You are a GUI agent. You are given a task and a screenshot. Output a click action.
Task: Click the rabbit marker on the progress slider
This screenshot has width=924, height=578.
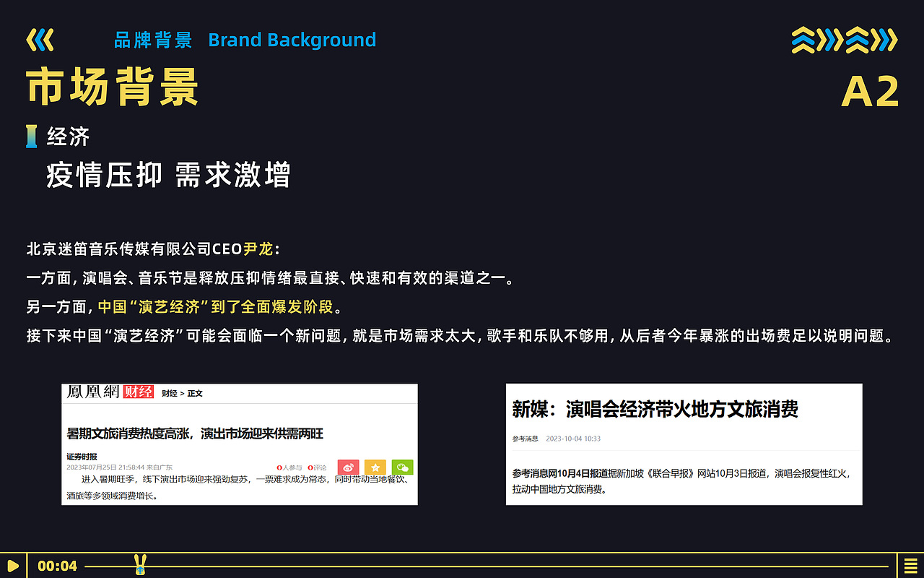(x=140, y=566)
